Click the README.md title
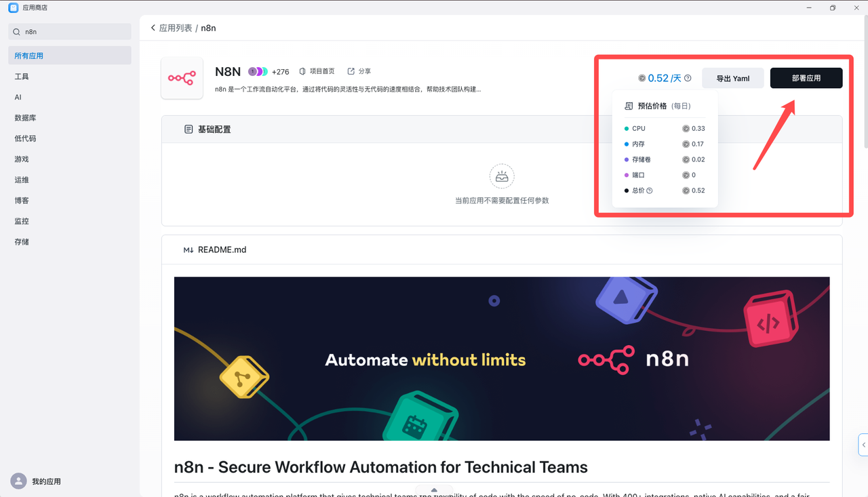Screen dimensions: 868x497 (x=222, y=250)
